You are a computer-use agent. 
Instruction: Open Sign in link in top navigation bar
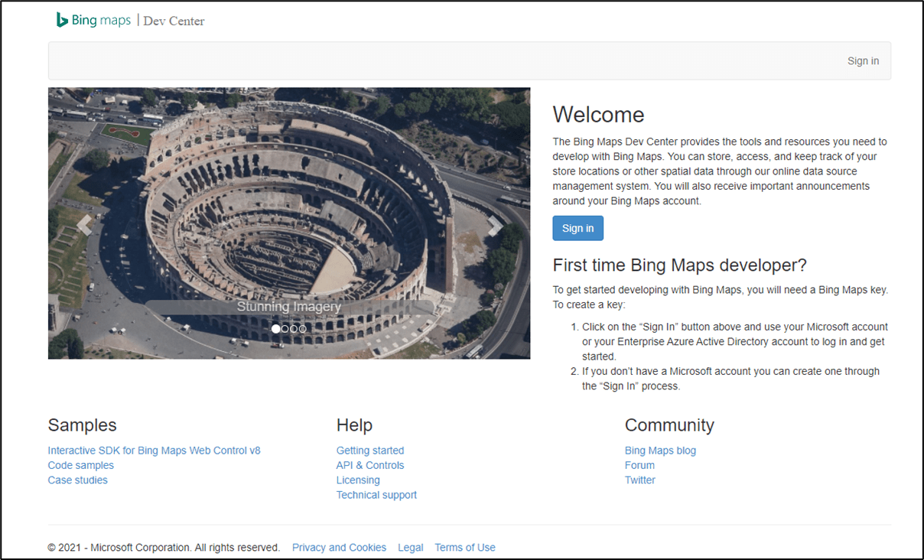(x=863, y=61)
